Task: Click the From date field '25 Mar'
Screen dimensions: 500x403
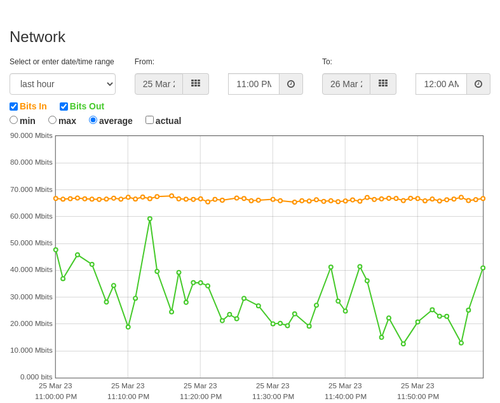Action: (x=159, y=84)
